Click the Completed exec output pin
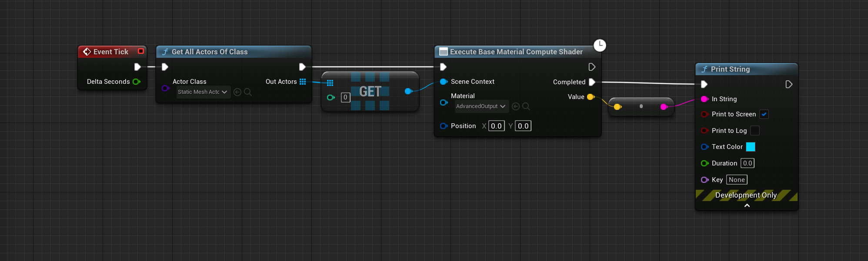 click(x=592, y=82)
